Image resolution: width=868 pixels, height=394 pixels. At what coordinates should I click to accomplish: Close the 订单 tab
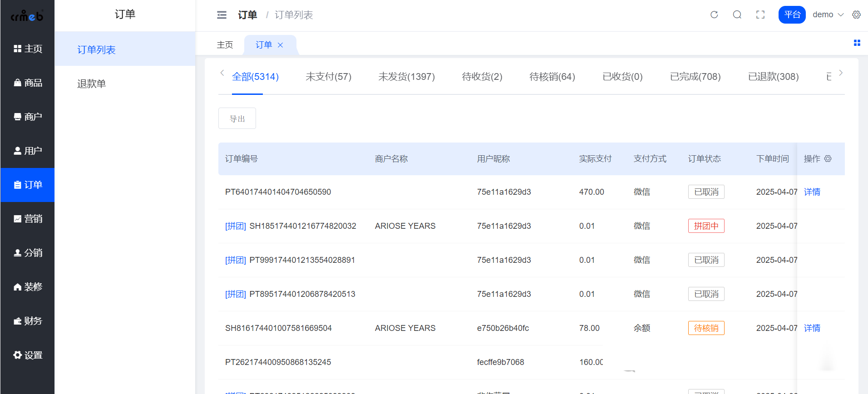[281, 45]
